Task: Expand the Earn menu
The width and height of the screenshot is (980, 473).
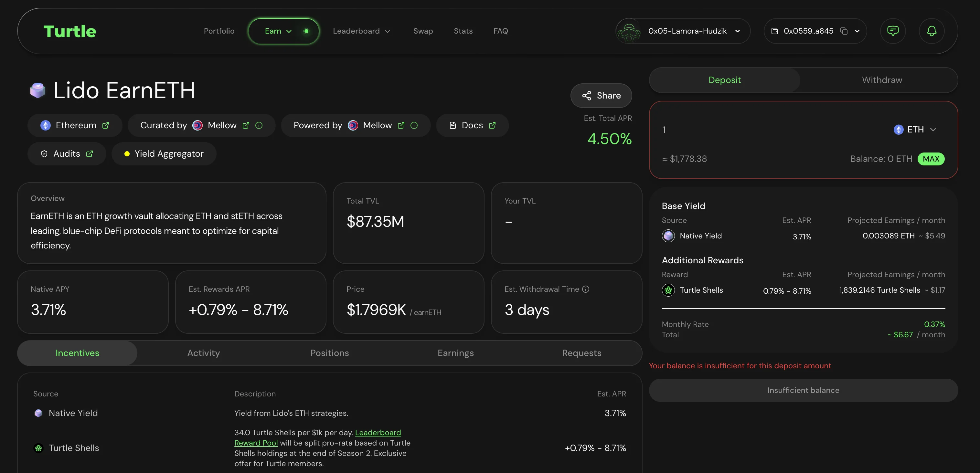Action: pyautogui.click(x=283, y=31)
